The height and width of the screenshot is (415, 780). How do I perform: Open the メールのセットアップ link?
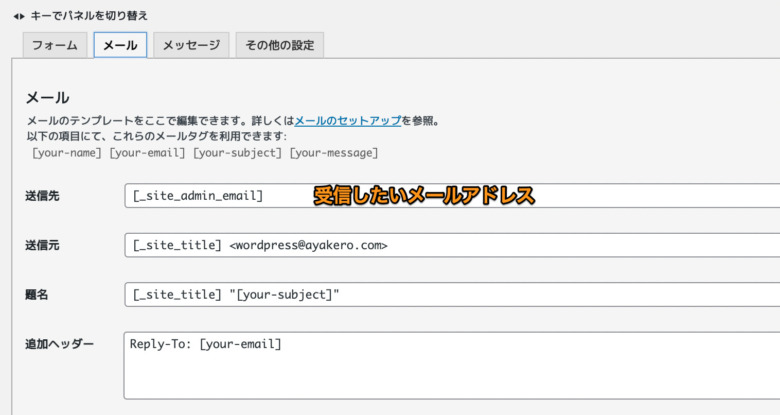348,121
